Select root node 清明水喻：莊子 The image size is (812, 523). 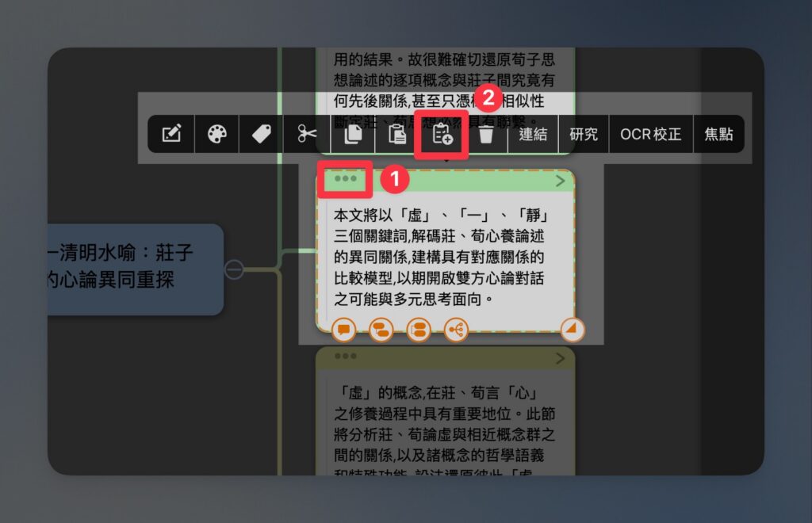[x=136, y=269]
